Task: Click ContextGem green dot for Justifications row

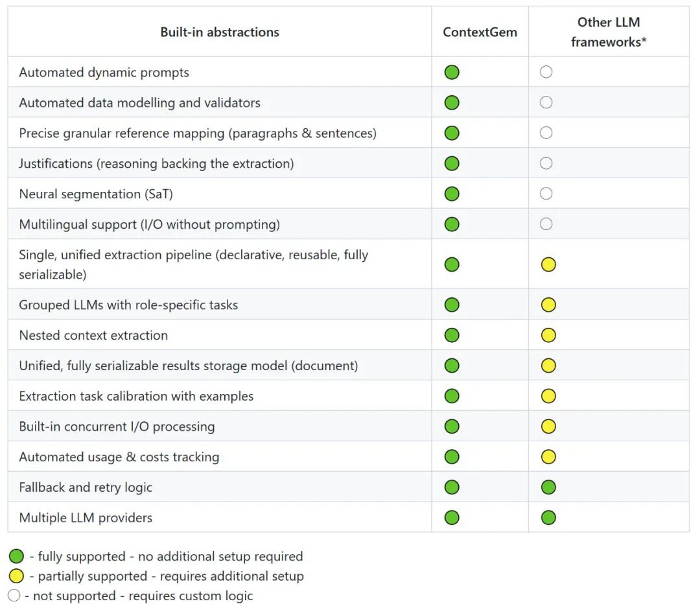Action: (452, 163)
